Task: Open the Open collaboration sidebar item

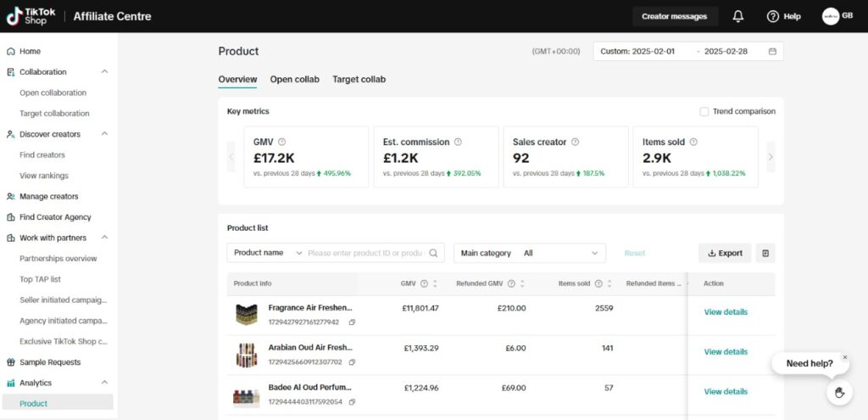Action: [53, 92]
